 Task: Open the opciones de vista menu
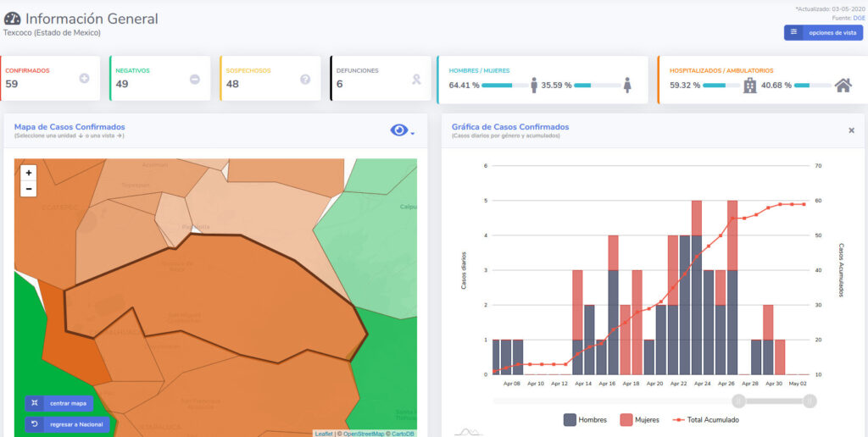(x=823, y=32)
